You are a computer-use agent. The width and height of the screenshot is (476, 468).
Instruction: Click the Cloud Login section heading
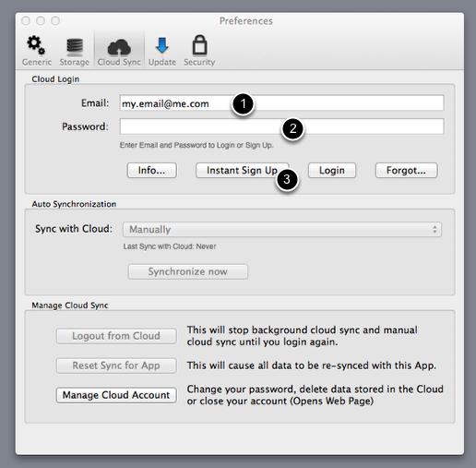[x=55, y=79]
